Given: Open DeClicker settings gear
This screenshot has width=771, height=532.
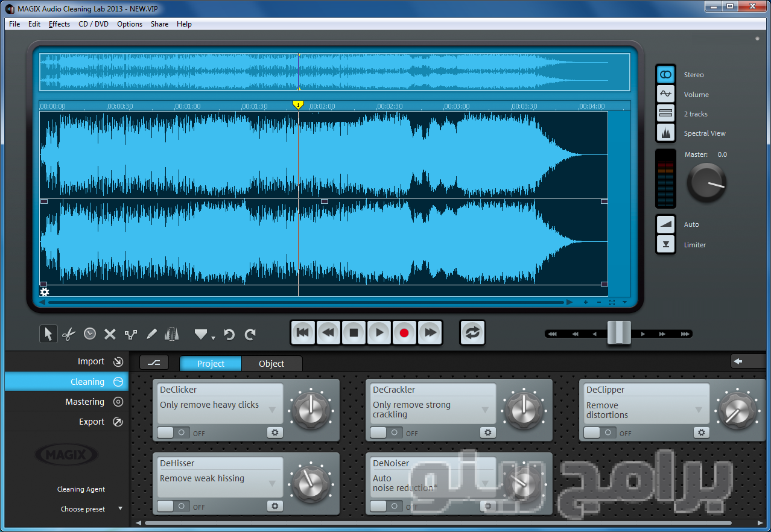Looking at the screenshot, I should point(275,432).
